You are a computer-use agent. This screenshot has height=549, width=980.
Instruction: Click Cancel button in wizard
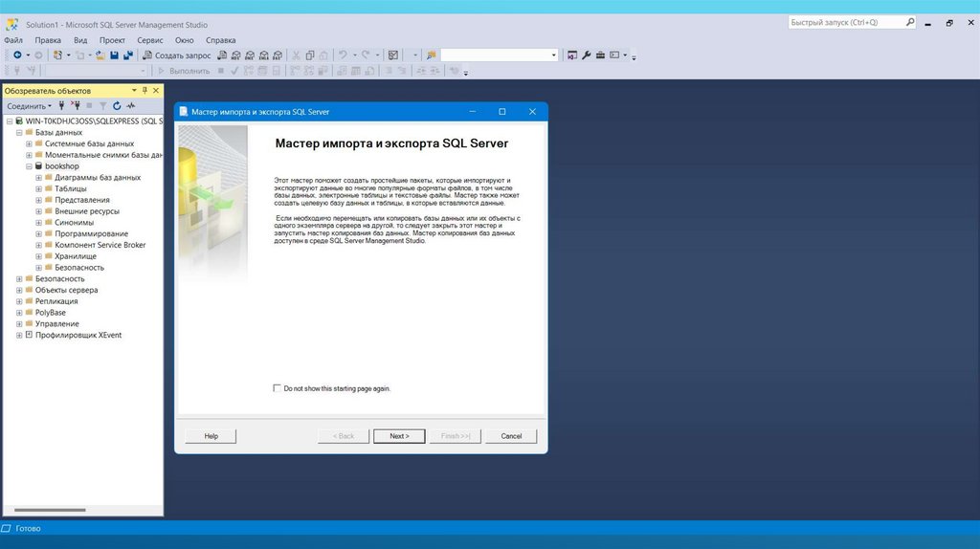point(511,436)
